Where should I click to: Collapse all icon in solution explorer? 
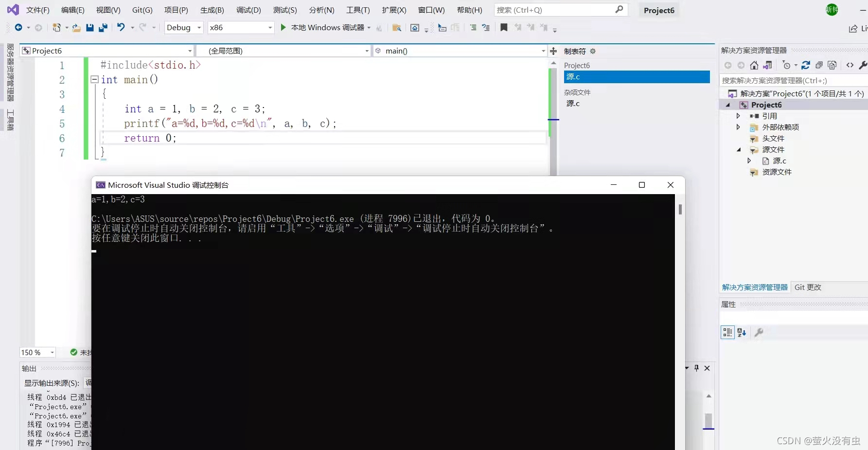[x=819, y=65]
